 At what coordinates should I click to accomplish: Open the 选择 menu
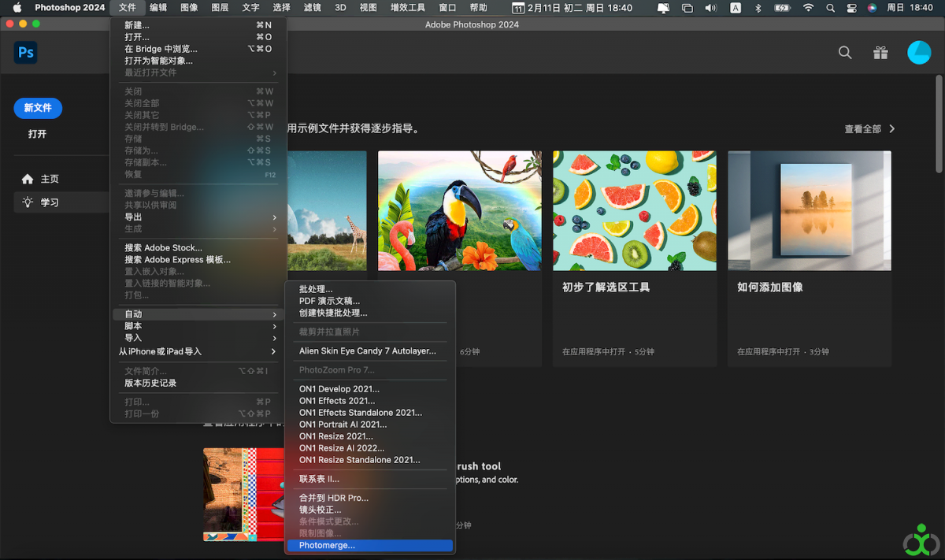click(x=281, y=8)
